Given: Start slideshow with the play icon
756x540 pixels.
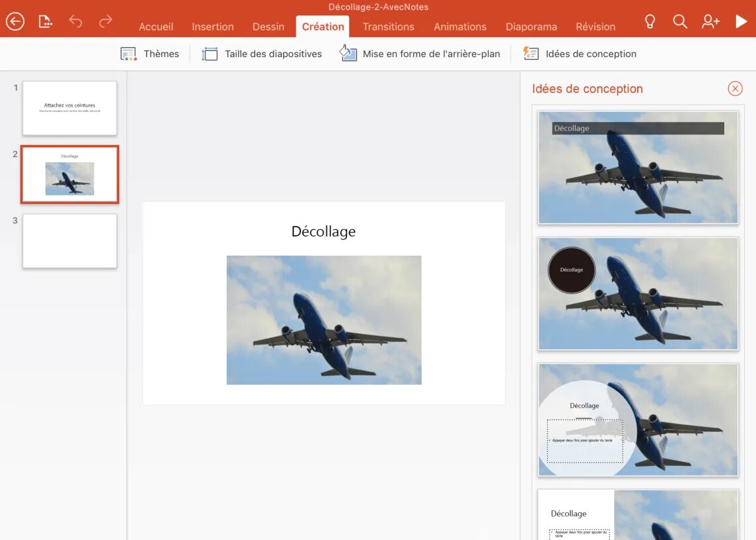Looking at the screenshot, I should click(741, 21).
